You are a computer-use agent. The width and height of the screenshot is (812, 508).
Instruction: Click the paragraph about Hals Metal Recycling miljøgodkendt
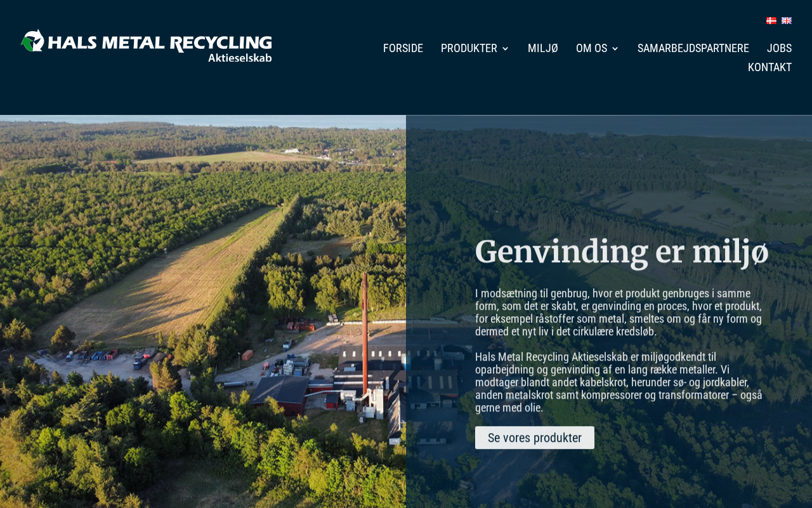pyautogui.click(x=619, y=382)
